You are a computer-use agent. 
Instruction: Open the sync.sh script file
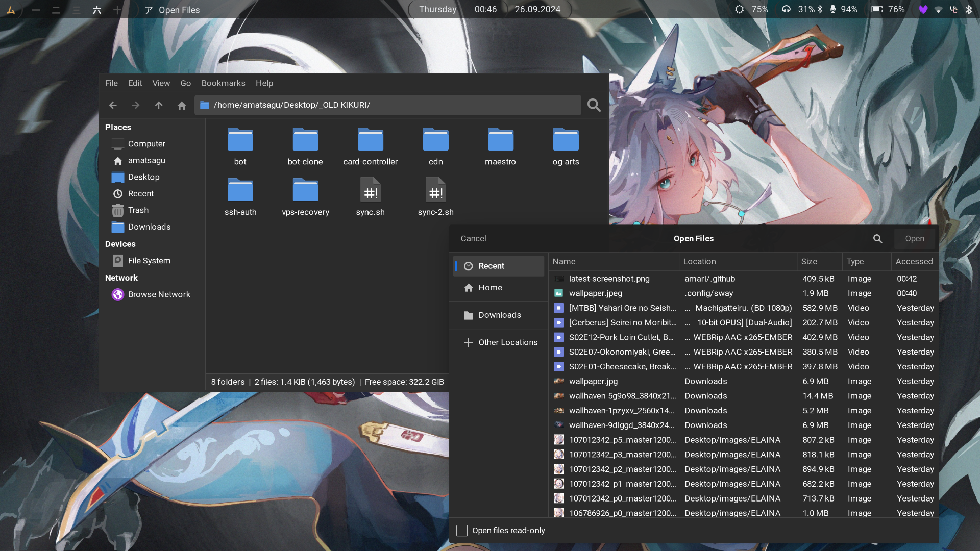coord(370,196)
